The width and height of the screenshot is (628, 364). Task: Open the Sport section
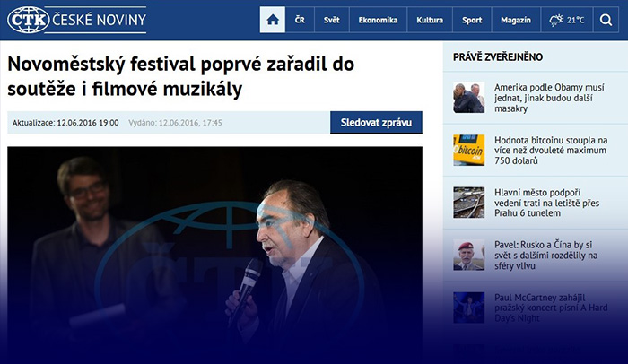pos(472,20)
